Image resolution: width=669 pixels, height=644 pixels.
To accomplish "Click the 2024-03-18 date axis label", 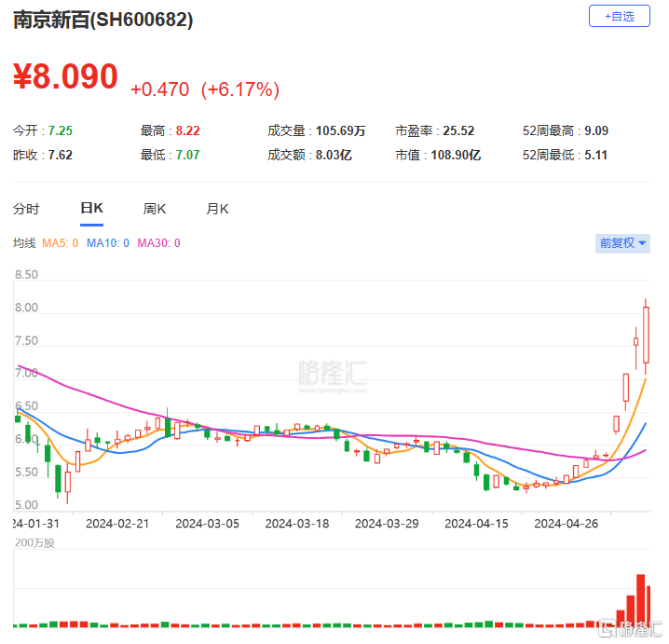I will point(297,524).
